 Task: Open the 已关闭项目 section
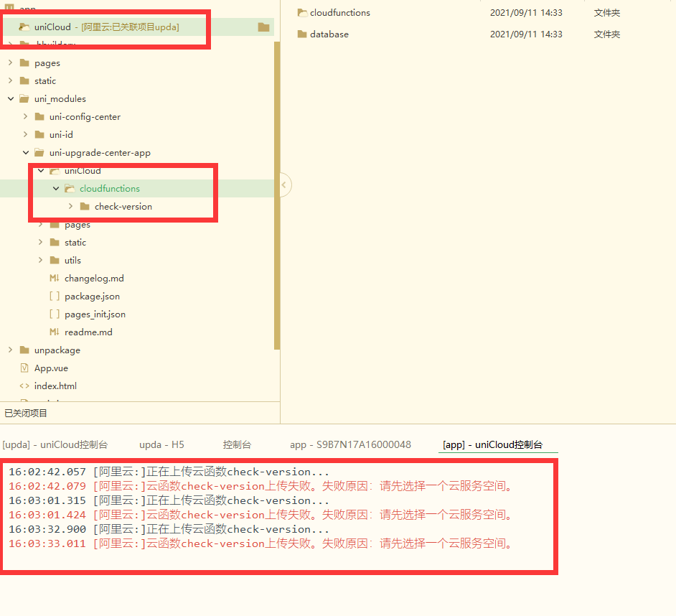[27, 414]
